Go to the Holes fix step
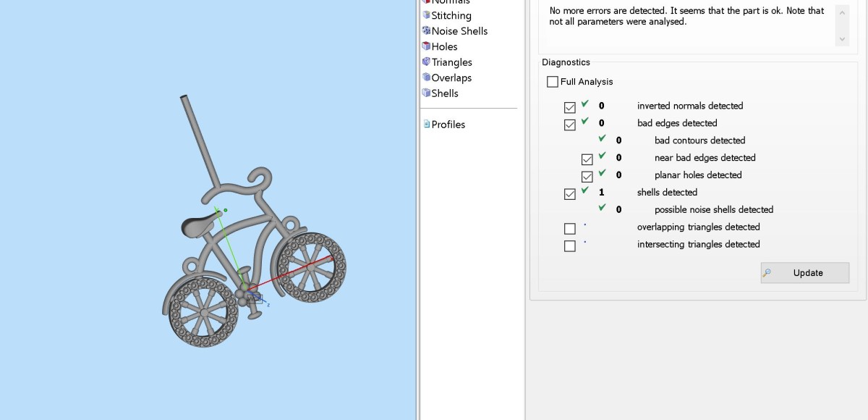The image size is (868, 420). pyautogui.click(x=444, y=46)
